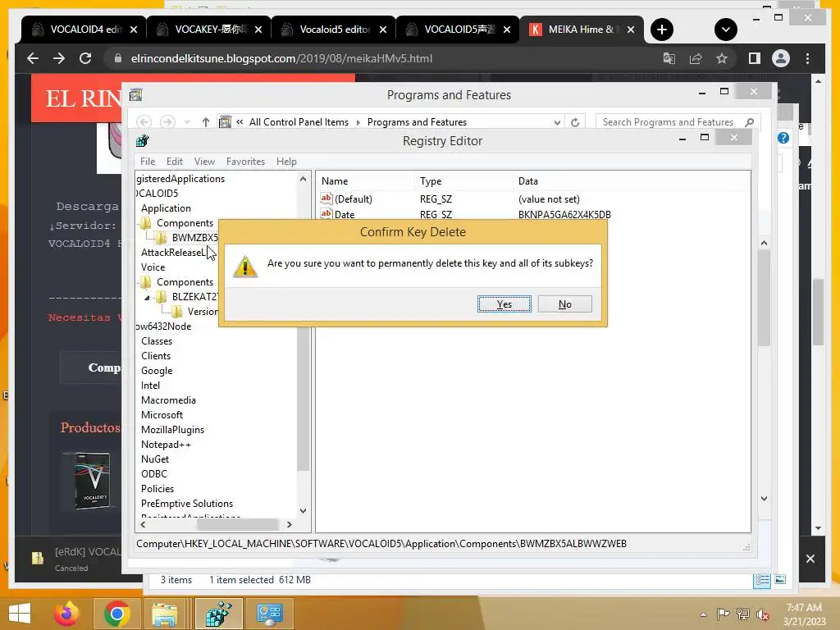The width and height of the screenshot is (840, 630).
Task: Select the Microsoft registry key
Action: 162,414
